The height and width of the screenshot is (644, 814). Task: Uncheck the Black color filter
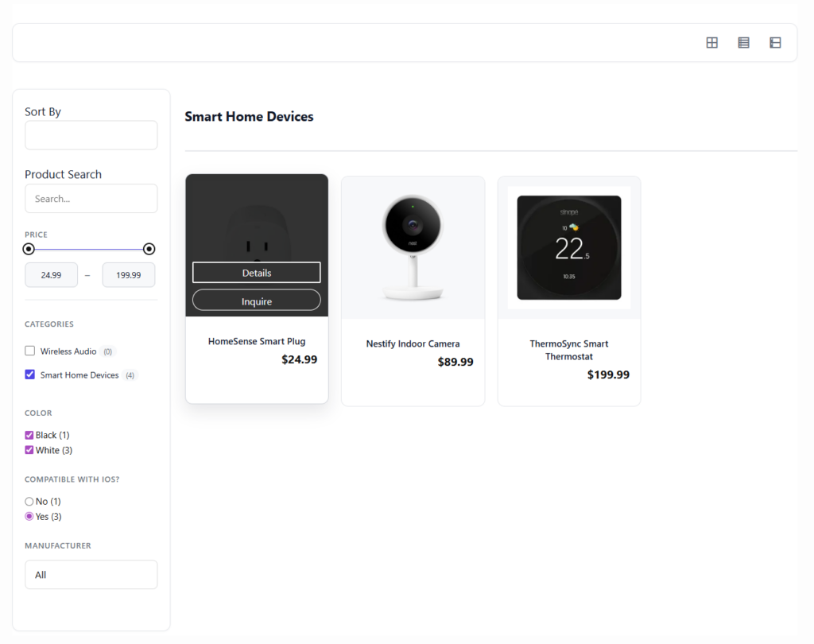click(x=29, y=435)
